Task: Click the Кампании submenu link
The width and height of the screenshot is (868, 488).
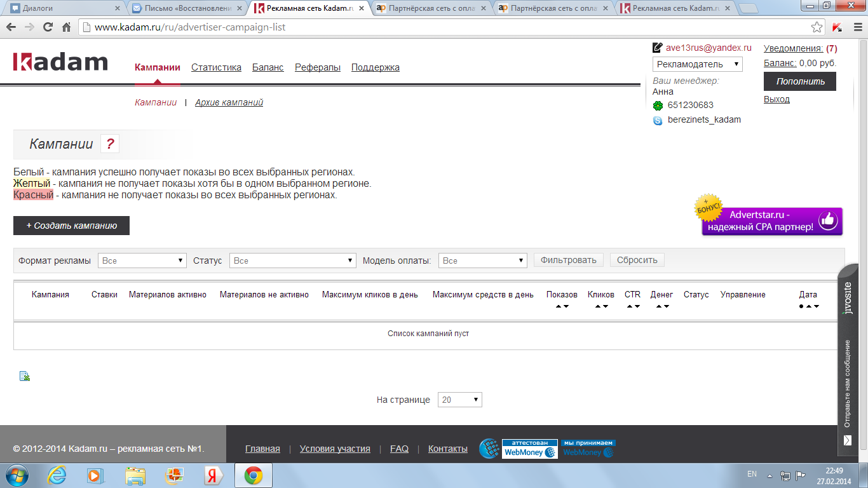Action: click(x=156, y=102)
